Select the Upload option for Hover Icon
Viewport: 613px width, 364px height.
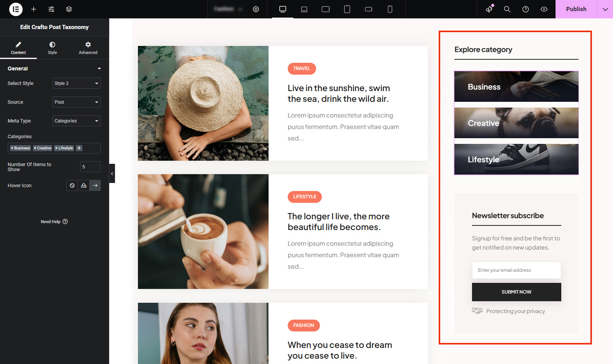click(84, 185)
